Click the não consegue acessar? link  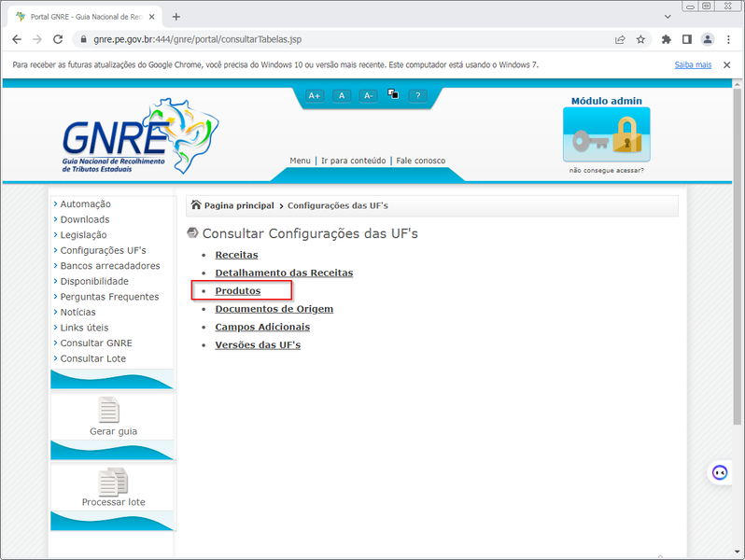(x=607, y=170)
